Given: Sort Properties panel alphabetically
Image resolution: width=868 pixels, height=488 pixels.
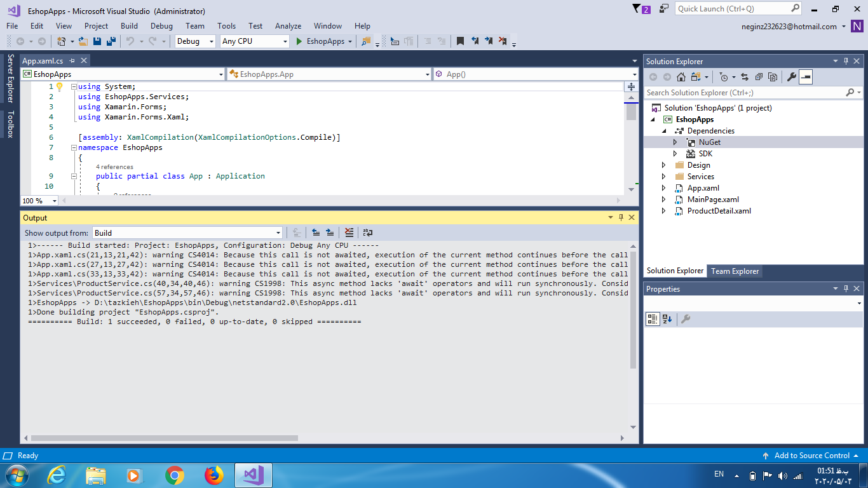Looking at the screenshot, I should pyautogui.click(x=667, y=319).
